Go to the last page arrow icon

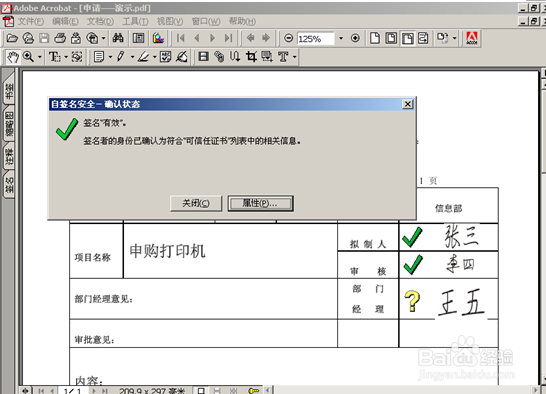(228, 38)
